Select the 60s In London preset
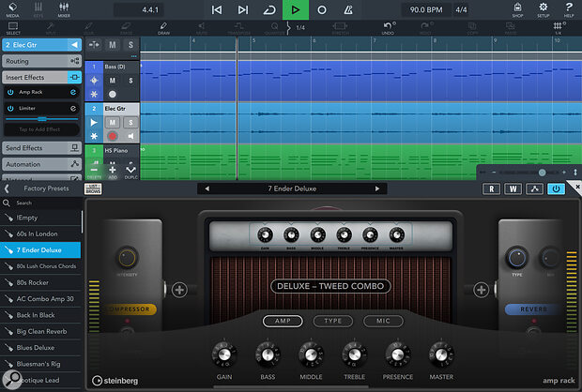Viewport: 582px width, 392px height. pos(40,234)
